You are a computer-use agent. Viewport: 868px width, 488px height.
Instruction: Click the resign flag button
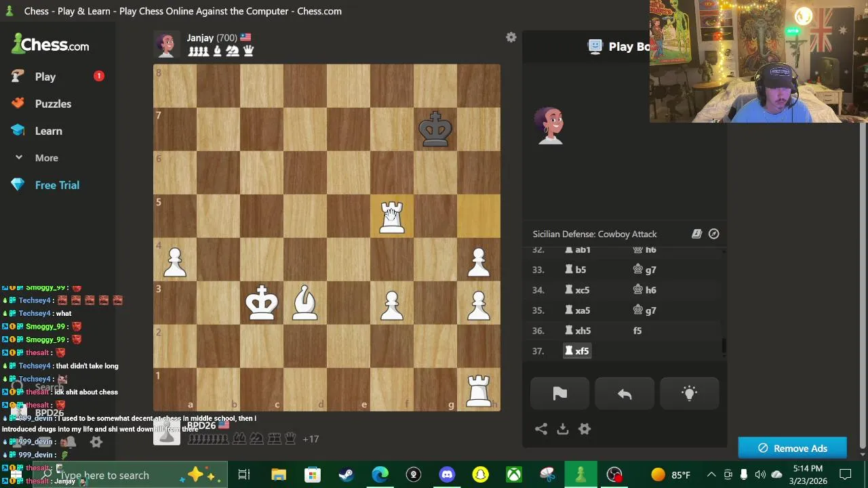point(559,394)
